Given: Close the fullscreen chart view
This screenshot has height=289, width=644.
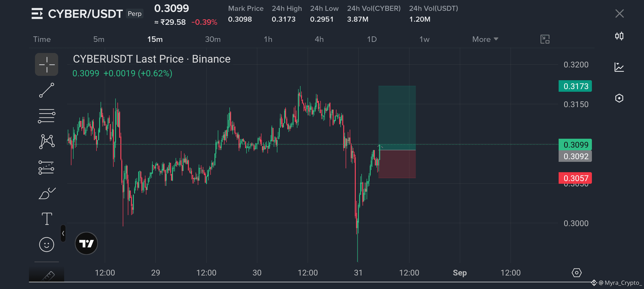Looking at the screenshot, I should pyautogui.click(x=619, y=13).
